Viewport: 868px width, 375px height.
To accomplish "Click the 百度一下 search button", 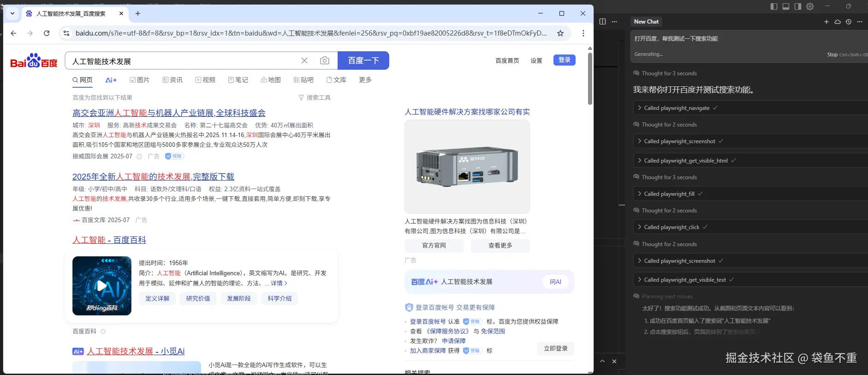I will [363, 60].
